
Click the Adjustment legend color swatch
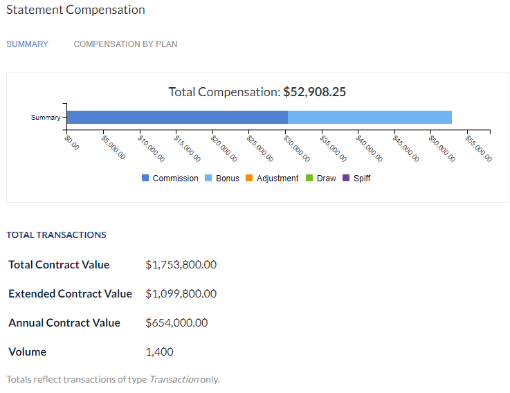pos(249,178)
